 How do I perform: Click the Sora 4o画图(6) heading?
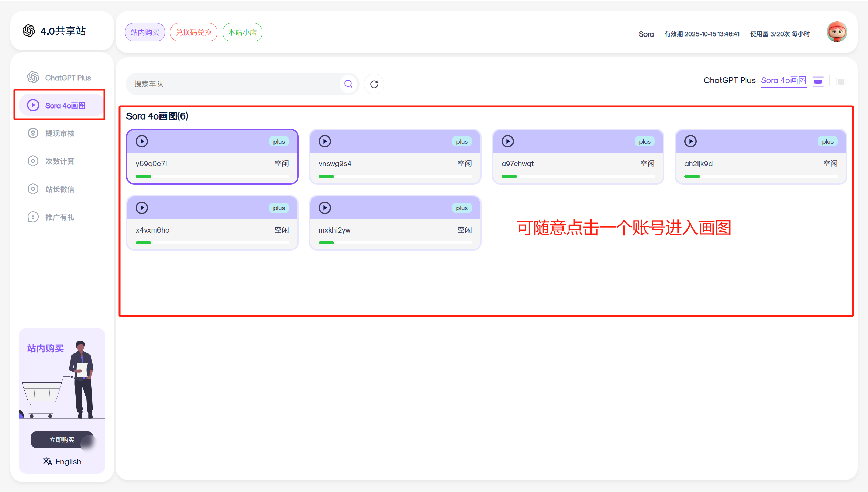(x=157, y=116)
